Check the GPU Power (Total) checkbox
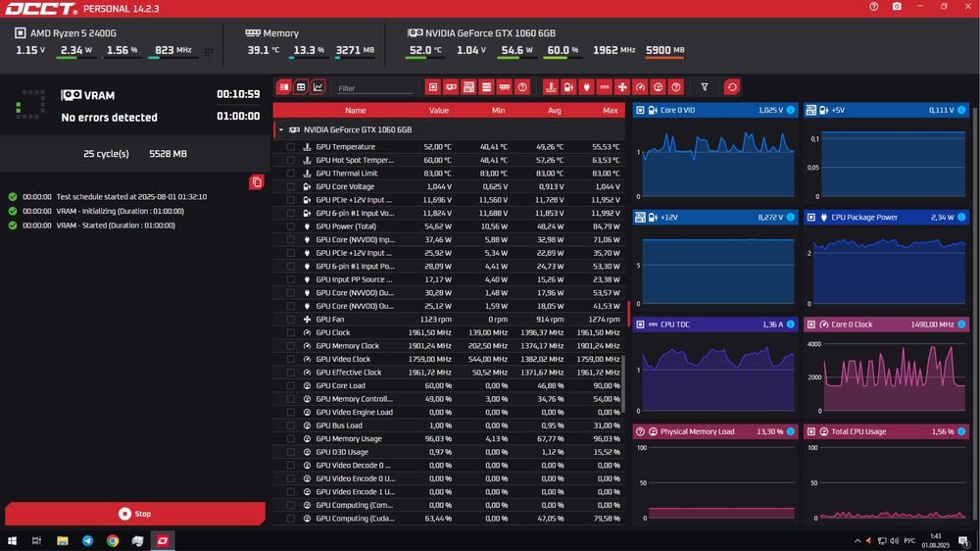 tap(291, 226)
